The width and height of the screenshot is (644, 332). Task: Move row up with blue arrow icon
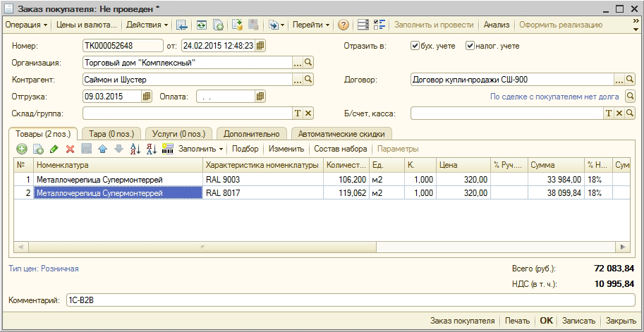[103, 149]
